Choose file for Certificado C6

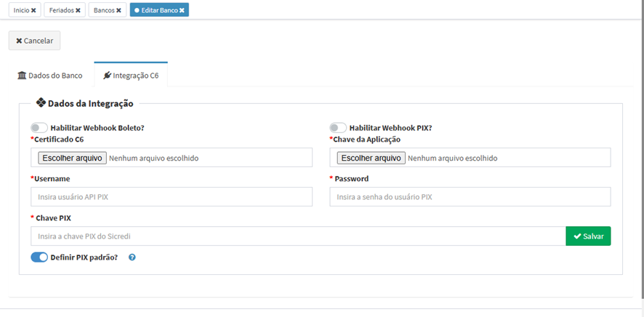click(x=73, y=158)
